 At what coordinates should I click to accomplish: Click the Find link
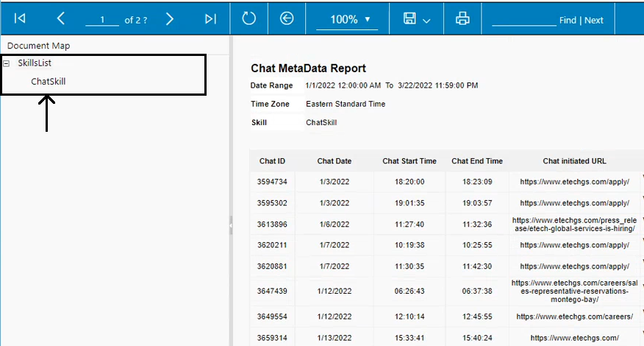[x=568, y=21]
